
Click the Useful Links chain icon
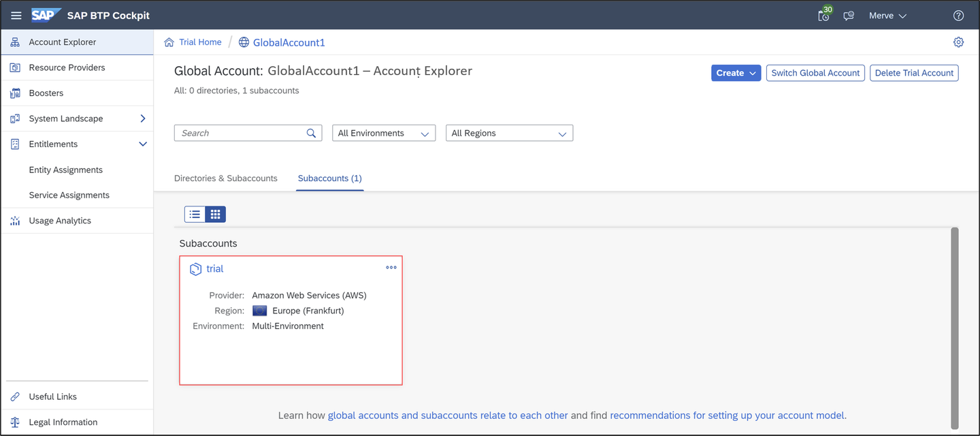(15, 396)
